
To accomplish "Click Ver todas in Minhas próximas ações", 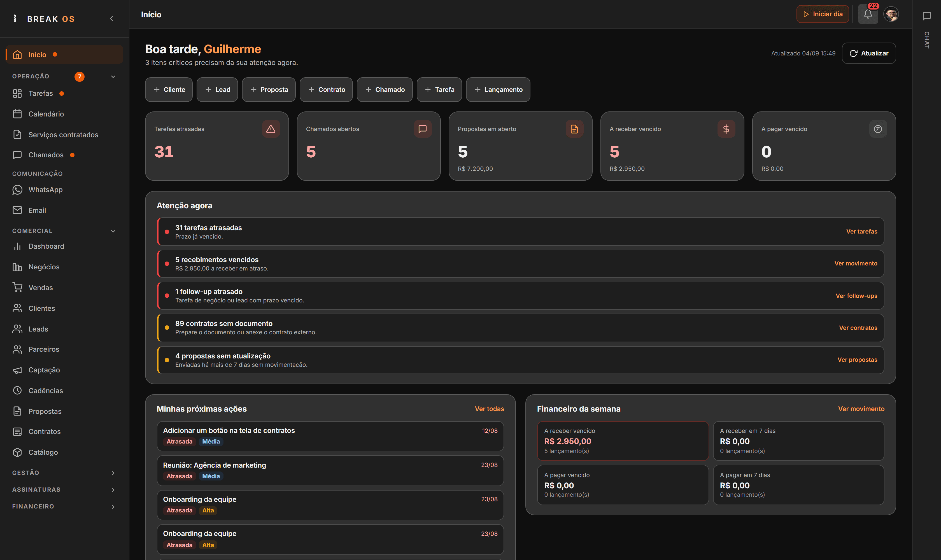I will 489,409.
